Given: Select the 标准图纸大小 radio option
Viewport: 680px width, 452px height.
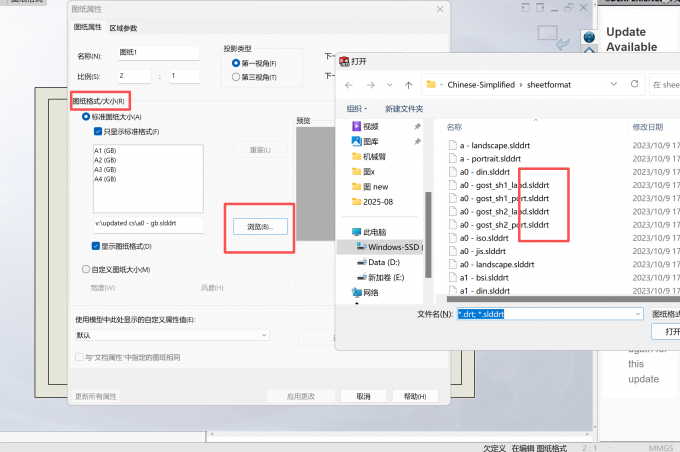Looking at the screenshot, I should coord(86,117).
